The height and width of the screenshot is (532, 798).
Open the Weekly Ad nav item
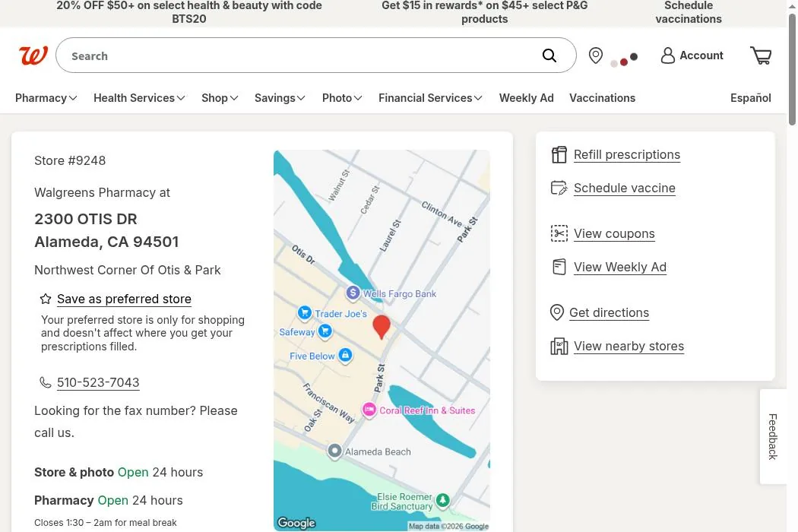[526, 98]
